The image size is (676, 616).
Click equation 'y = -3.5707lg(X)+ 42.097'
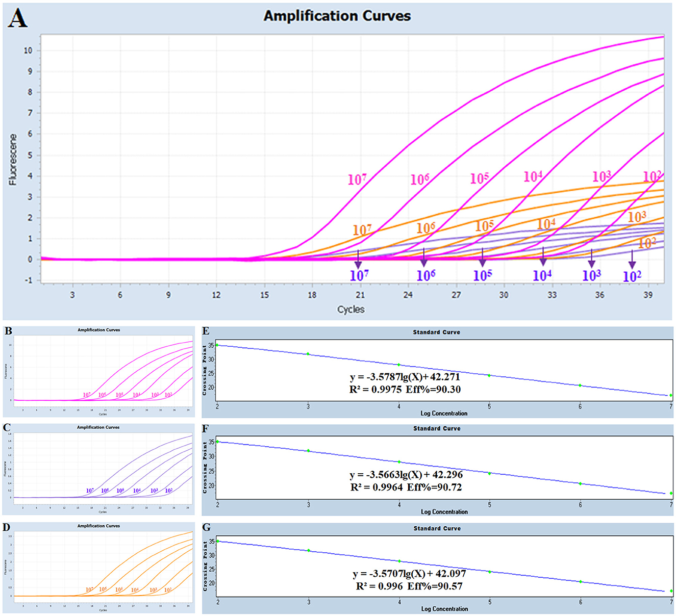click(x=409, y=574)
